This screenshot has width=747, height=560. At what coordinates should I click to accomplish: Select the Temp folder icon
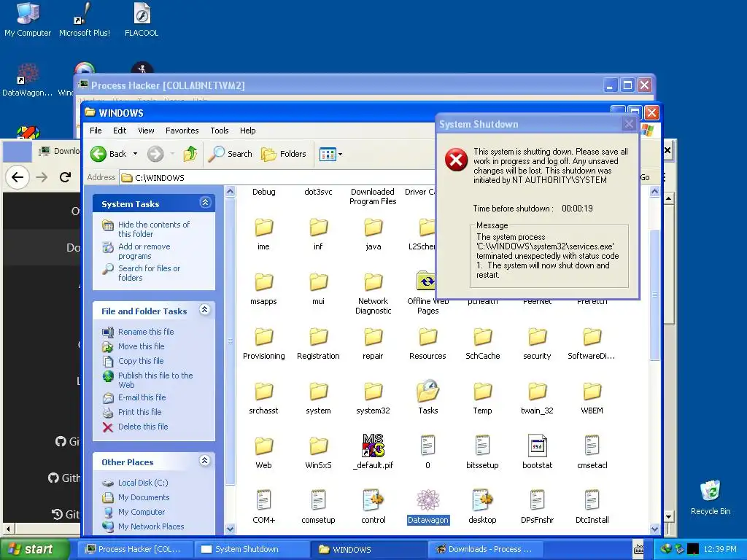click(x=483, y=392)
